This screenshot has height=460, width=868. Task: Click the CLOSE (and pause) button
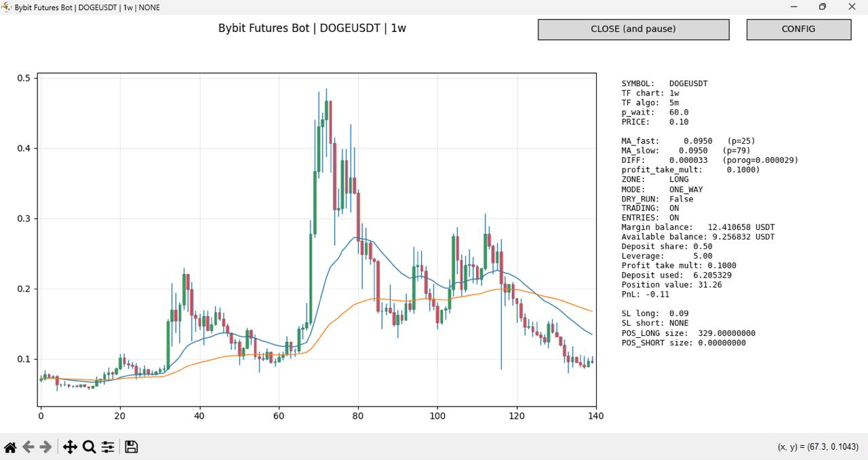point(633,29)
